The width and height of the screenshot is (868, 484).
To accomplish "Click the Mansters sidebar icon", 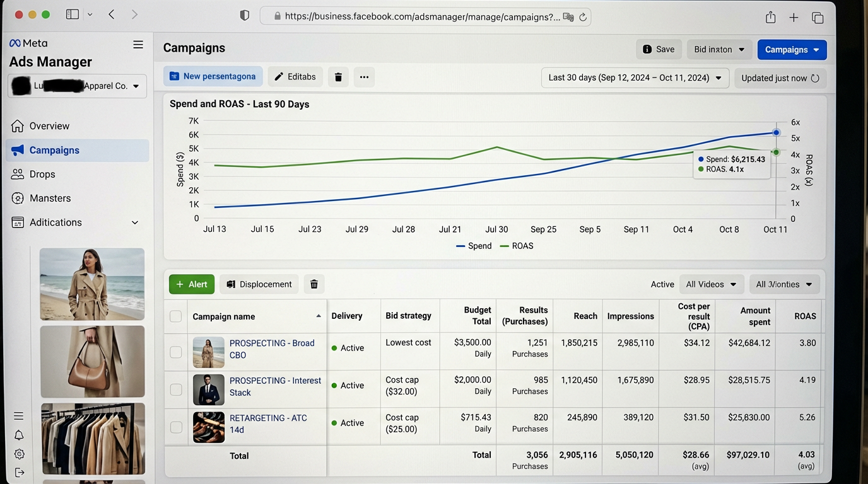I will pyautogui.click(x=18, y=198).
